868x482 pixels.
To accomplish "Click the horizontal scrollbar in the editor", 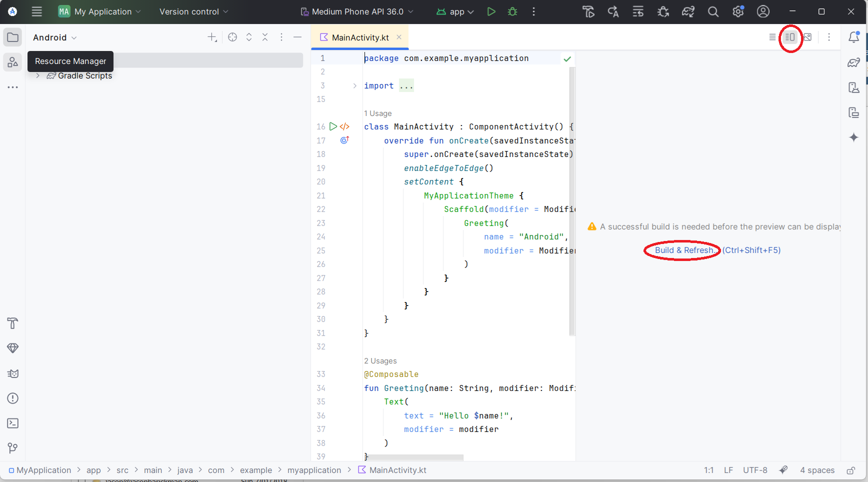I will 415,457.
